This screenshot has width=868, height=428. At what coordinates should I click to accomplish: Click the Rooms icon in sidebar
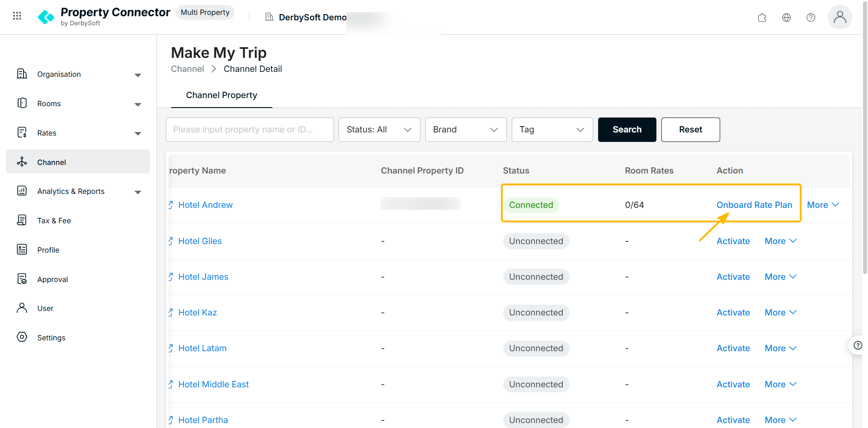click(x=22, y=103)
